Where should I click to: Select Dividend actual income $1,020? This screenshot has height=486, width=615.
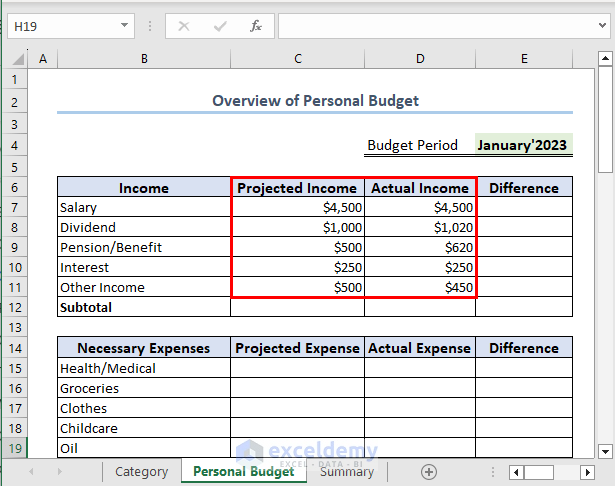[x=420, y=227]
